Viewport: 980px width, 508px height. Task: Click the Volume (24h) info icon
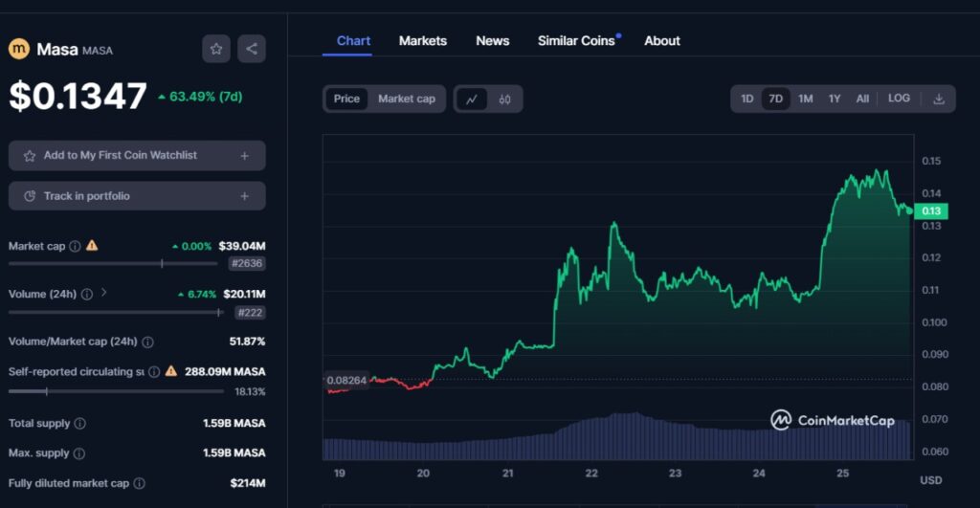click(87, 295)
